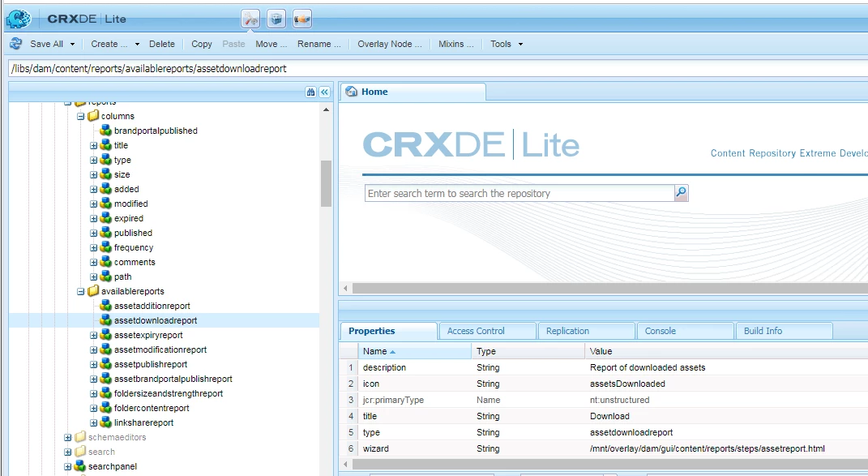Click the repository search term field

(520, 193)
